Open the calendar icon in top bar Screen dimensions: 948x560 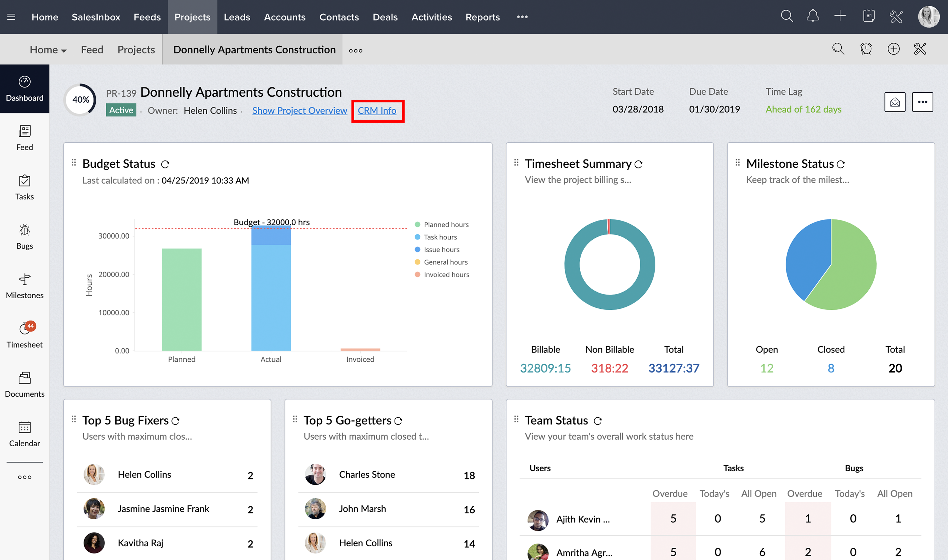868,16
